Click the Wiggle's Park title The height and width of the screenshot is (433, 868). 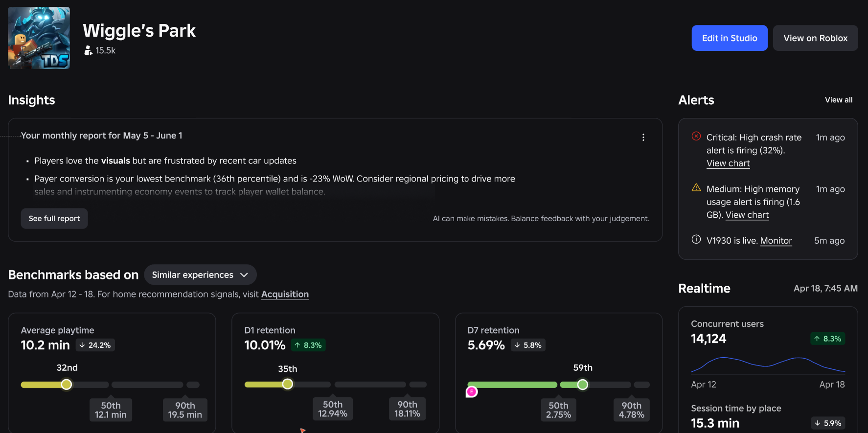click(x=139, y=31)
